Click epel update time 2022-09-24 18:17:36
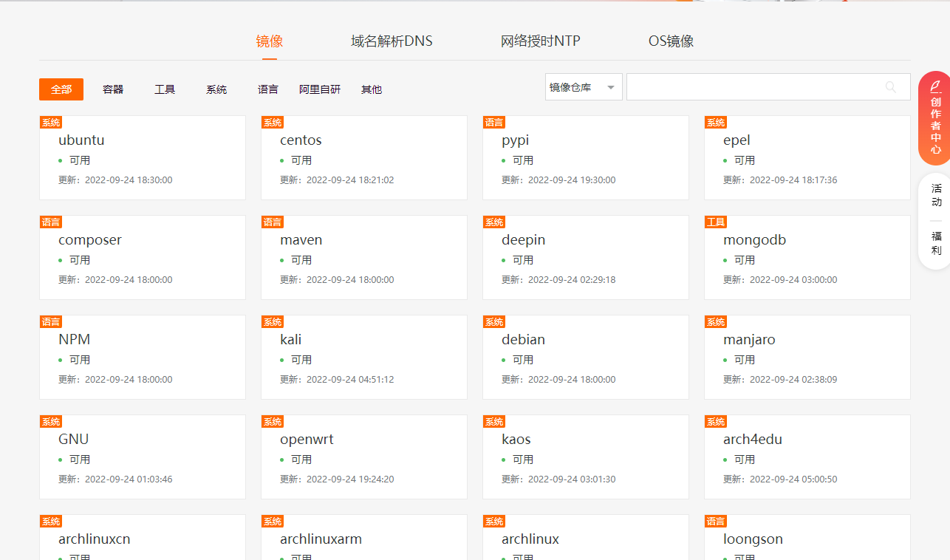950x560 pixels. point(793,180)
